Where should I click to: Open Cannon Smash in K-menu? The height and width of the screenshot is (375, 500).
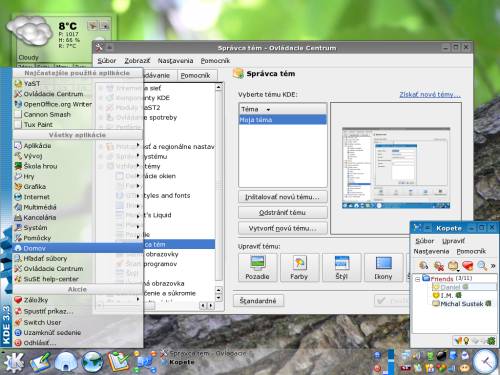pyautogui.click(x=78, y=114)
